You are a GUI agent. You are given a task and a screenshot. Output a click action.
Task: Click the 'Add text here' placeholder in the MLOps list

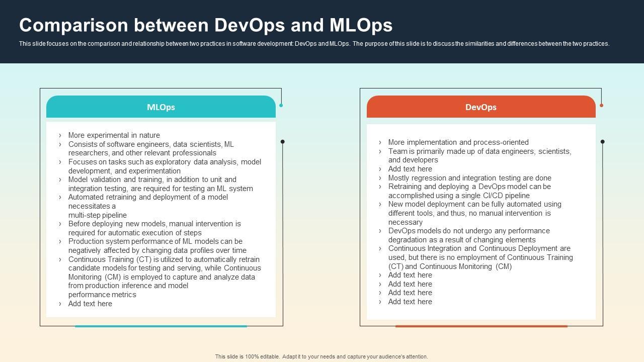tap(90, 304)
